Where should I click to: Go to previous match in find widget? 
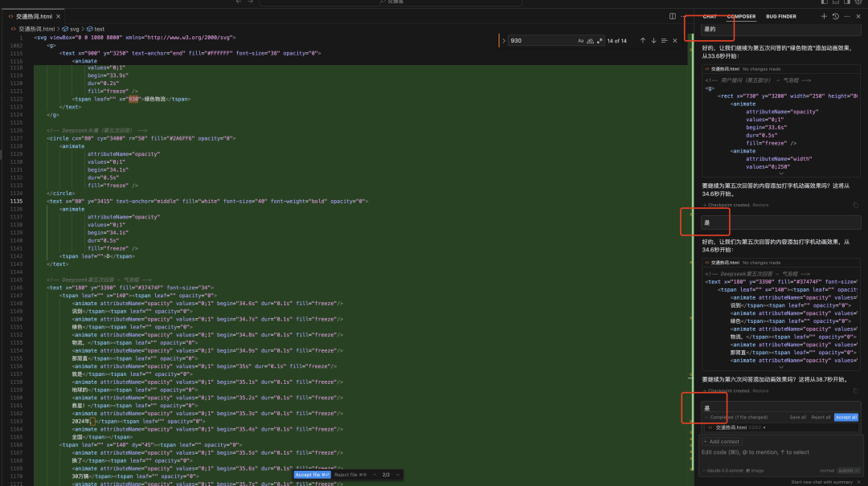point(643,40)
